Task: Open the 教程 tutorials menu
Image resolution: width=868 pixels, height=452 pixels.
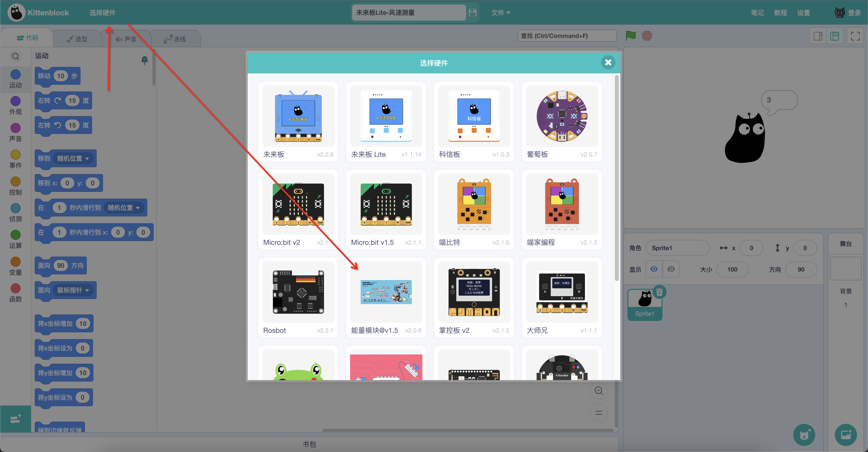Action: 780,13
